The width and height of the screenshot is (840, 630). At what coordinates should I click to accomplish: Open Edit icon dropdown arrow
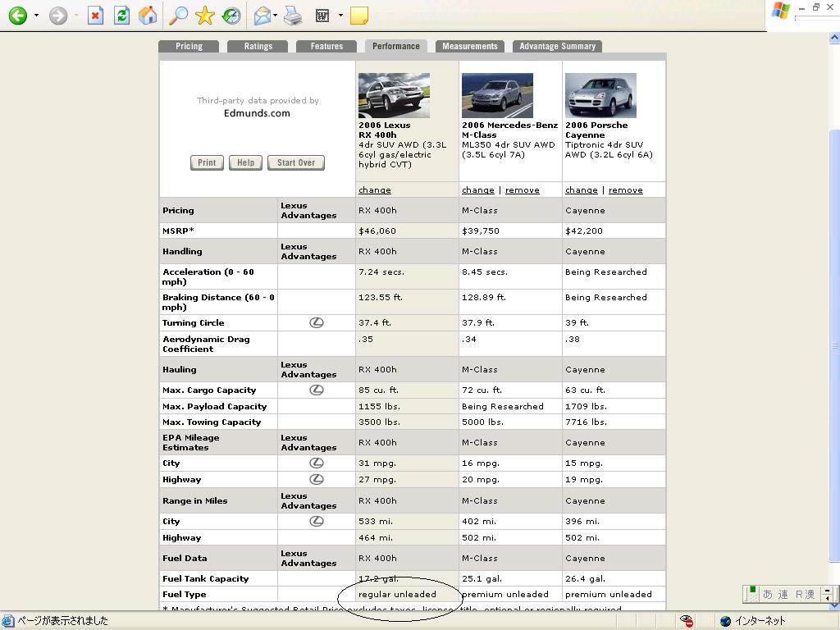[x=340, y=16]
